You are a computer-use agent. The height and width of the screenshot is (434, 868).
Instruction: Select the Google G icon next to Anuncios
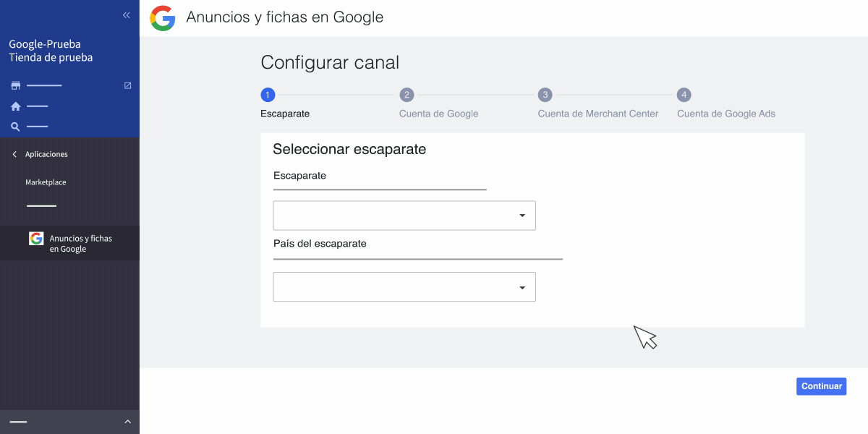point(35,238)
